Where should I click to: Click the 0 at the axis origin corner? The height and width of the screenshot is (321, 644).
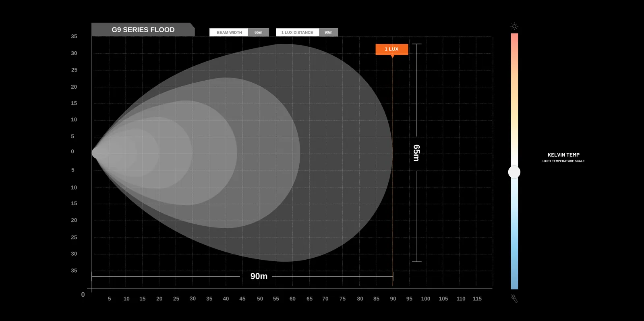pos(83,295)
